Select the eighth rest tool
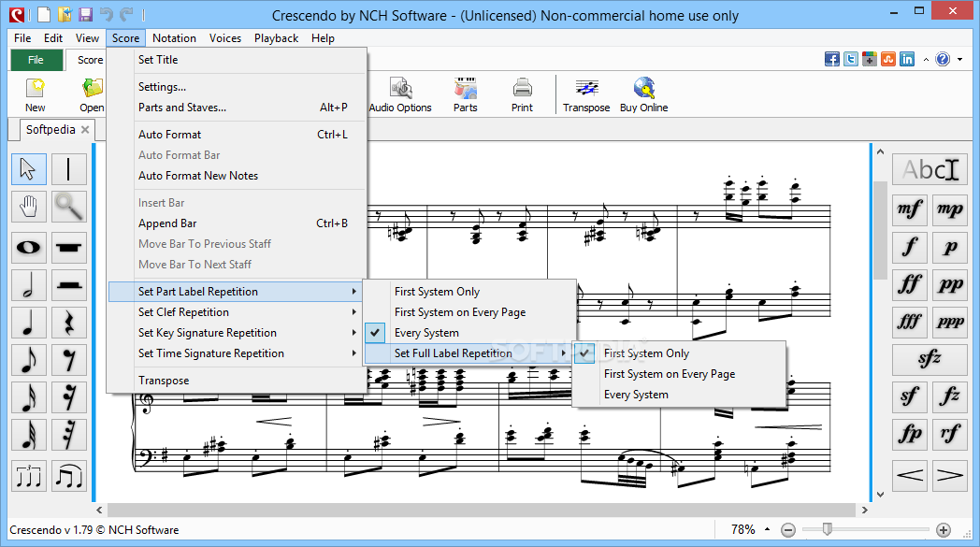Viewport: 980px width, 547px height. coord(69,360)
